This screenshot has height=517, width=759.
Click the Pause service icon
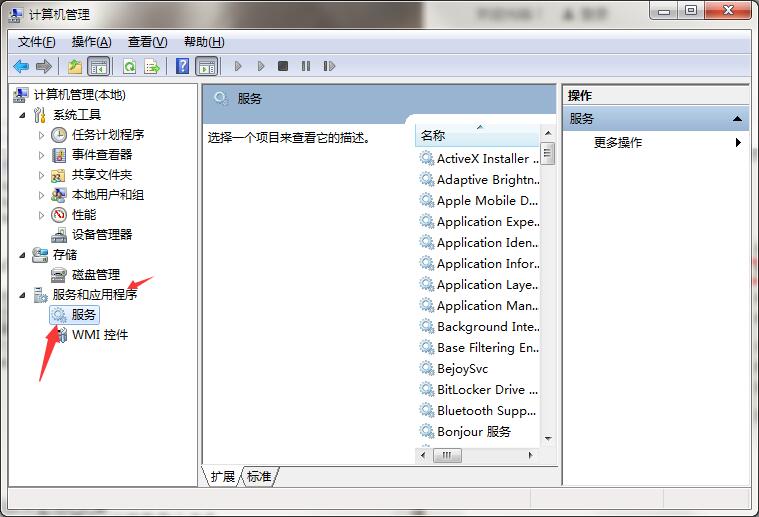click(306, 66)
